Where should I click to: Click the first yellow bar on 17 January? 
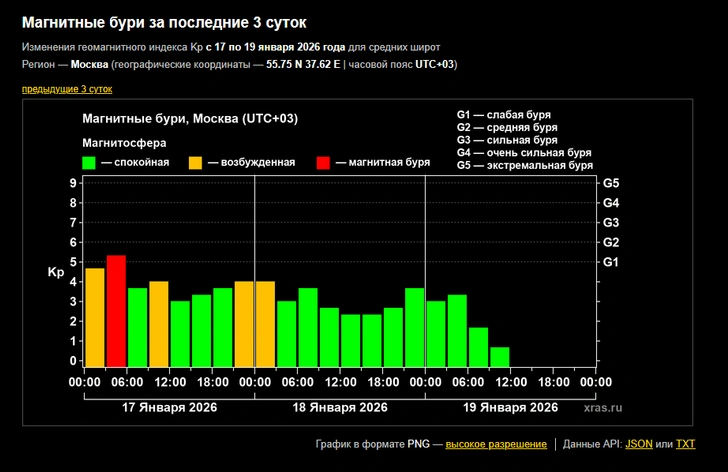pyautogui.click(x=95, y=317)
